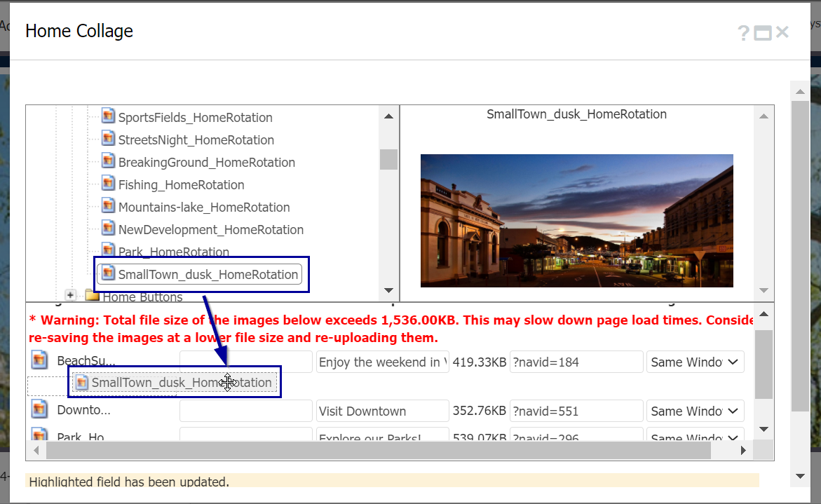Expand the Home Buttons tree node

coord(70,295)
